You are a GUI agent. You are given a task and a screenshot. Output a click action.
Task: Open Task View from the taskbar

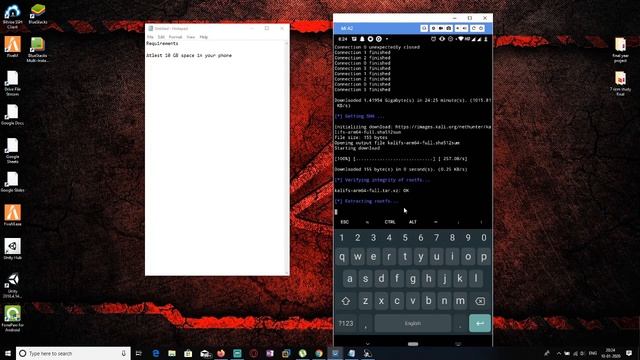click(x=139, y=353)
